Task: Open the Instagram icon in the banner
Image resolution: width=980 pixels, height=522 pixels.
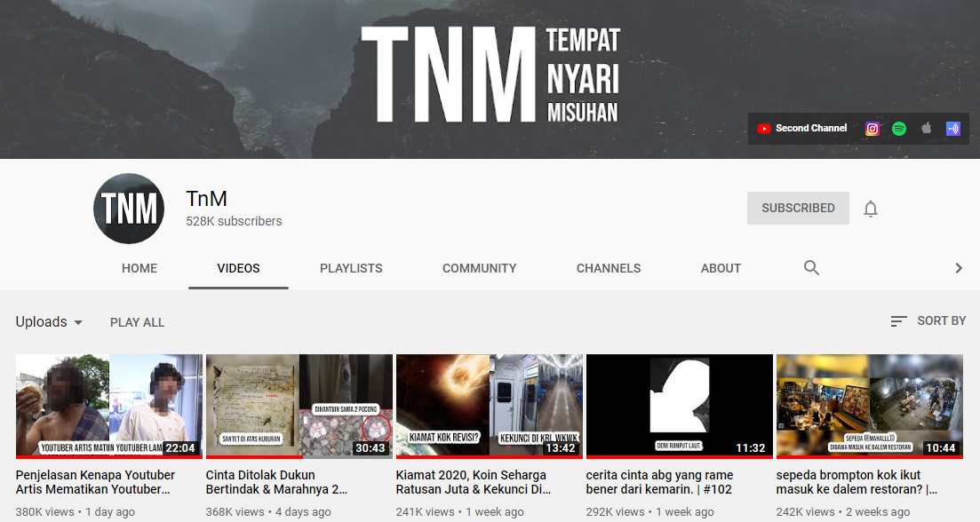Action: 872,129
